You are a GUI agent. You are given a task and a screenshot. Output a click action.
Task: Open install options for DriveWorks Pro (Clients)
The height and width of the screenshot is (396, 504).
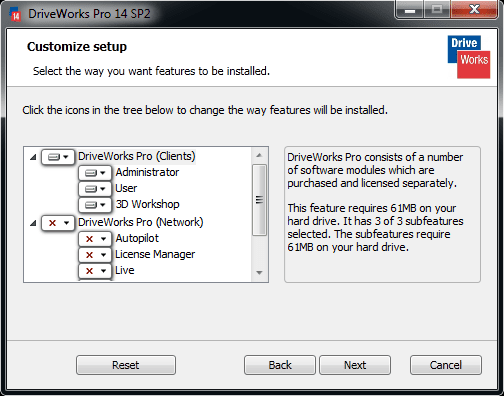(x=58, y=157)
